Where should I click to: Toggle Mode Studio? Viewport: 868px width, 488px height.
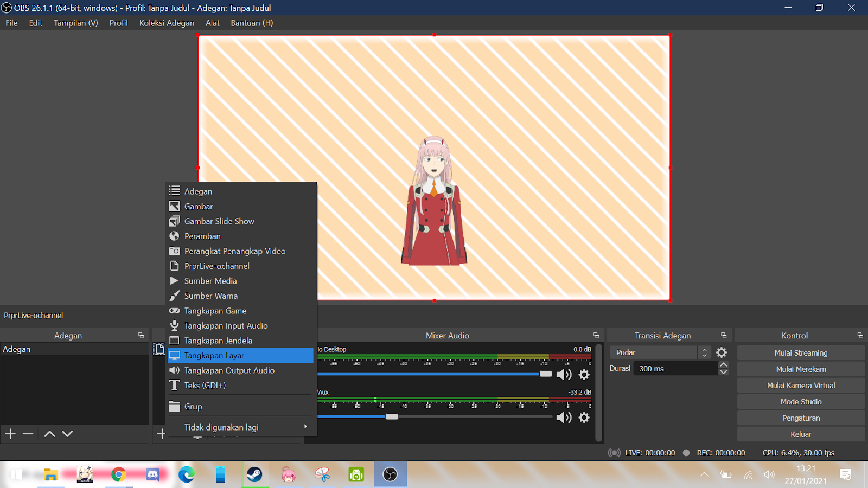point(801,402)
